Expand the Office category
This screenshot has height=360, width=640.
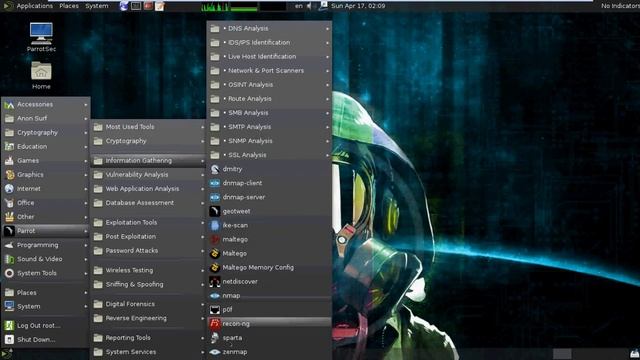[46, 203]
